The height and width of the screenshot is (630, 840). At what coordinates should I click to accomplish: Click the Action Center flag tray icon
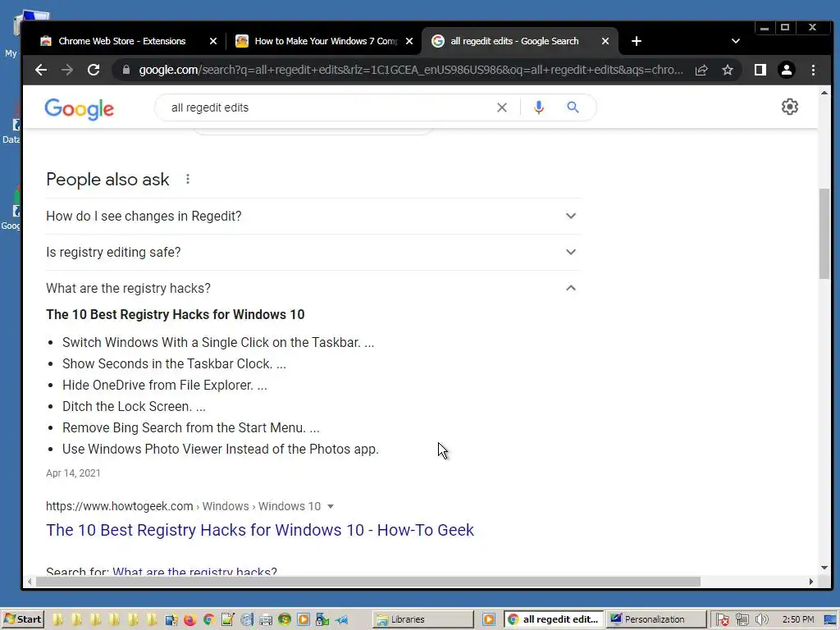[722, 620]
